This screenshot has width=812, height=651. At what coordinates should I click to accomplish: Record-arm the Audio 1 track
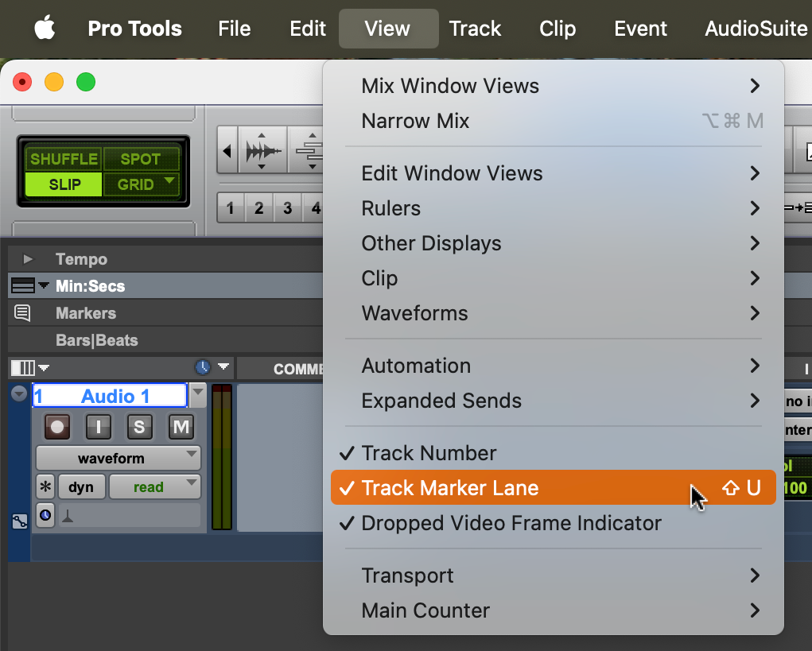[56, 427]
